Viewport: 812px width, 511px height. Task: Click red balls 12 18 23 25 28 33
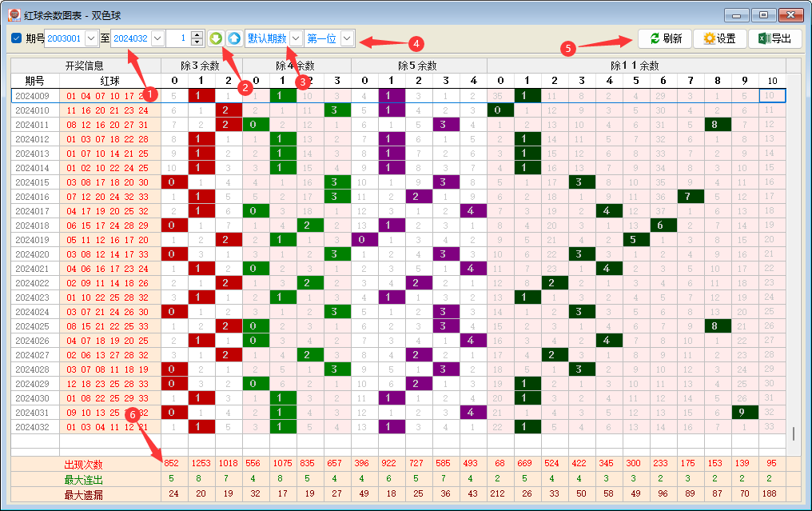[x=108, y=384]
